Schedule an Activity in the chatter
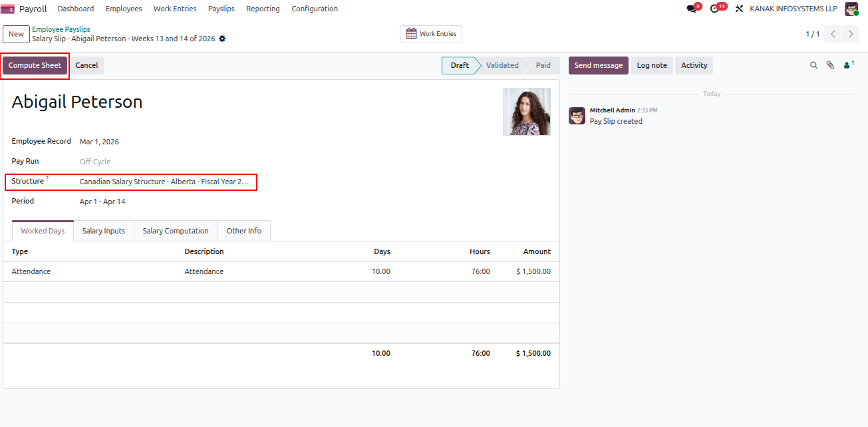This screenshot has width=868, height=427. (694, 65)
